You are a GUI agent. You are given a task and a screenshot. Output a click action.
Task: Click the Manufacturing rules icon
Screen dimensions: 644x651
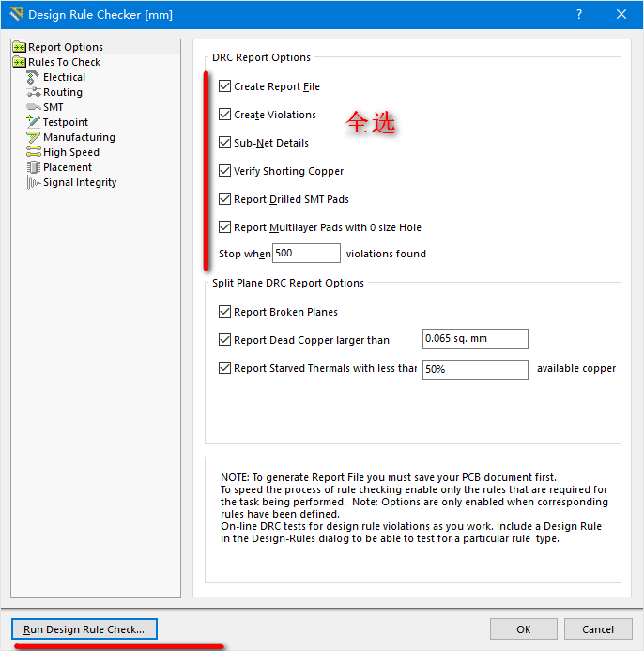click(34, 137)
